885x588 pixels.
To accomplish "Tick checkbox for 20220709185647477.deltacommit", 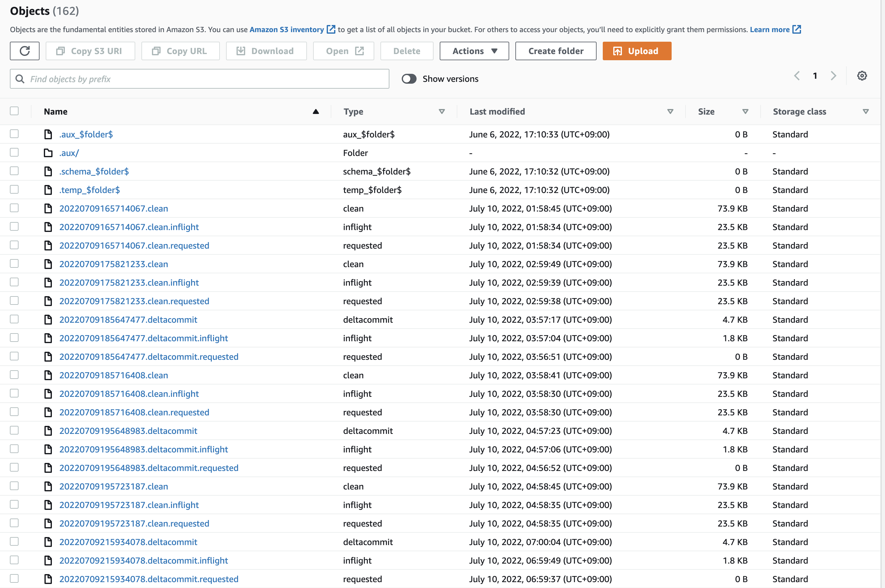I will (14, 319).
